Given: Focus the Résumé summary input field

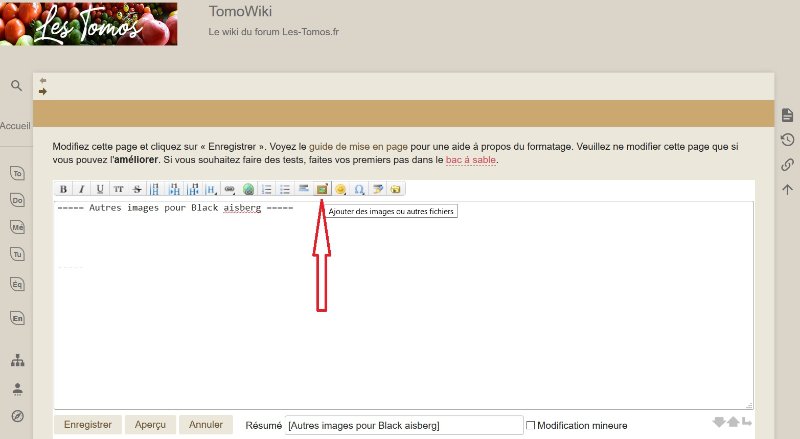Looking at the screenshot, I should coord(404,425).
